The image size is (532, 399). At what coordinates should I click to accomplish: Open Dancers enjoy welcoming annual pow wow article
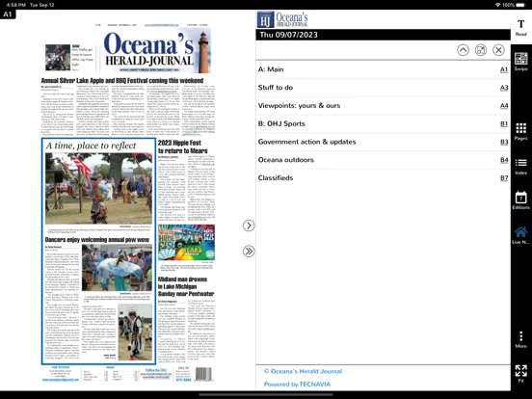pos(97,240)
